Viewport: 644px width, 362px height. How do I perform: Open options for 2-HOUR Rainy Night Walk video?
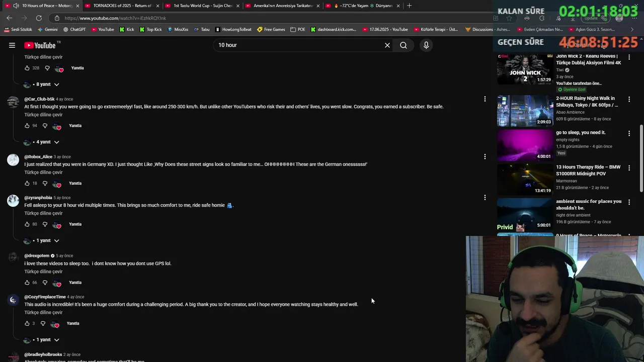tap(629, 99)
